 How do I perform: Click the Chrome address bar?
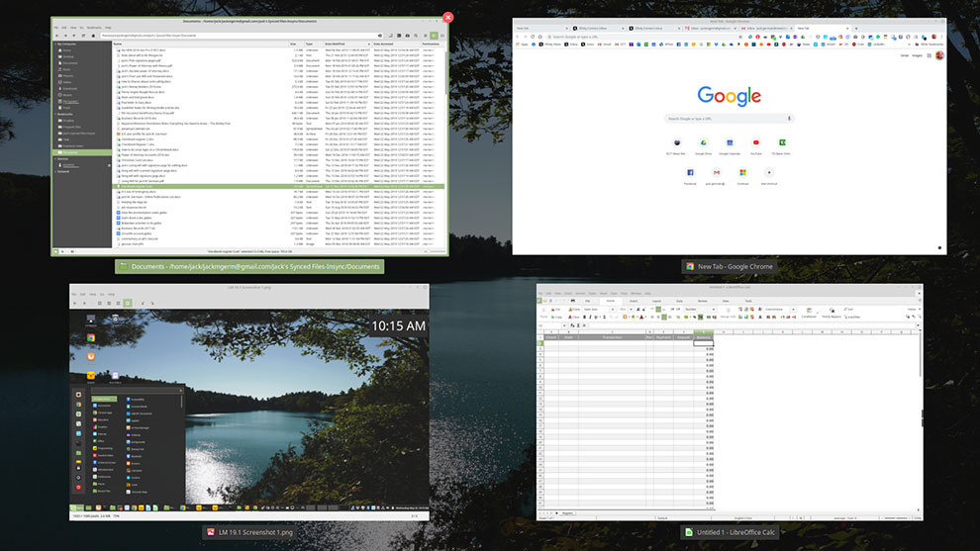(643, 37)
